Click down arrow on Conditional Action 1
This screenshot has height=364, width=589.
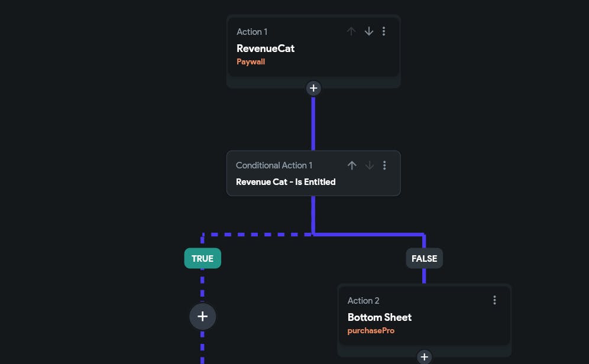pyautogui.click(x=370, y=165)
